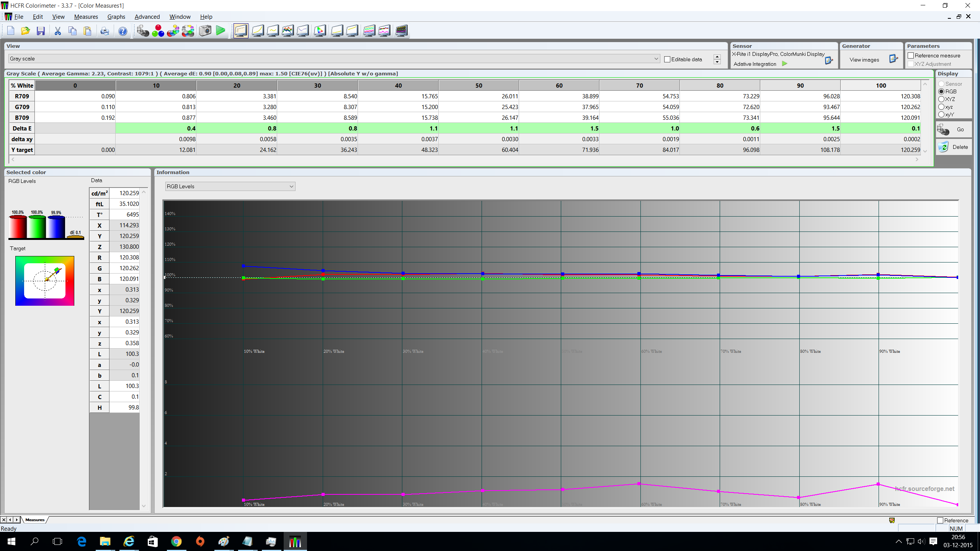The height and width of the screenshot is (551, 980).
Task: Click the save floppy disk icon
Action: point(41,31)
